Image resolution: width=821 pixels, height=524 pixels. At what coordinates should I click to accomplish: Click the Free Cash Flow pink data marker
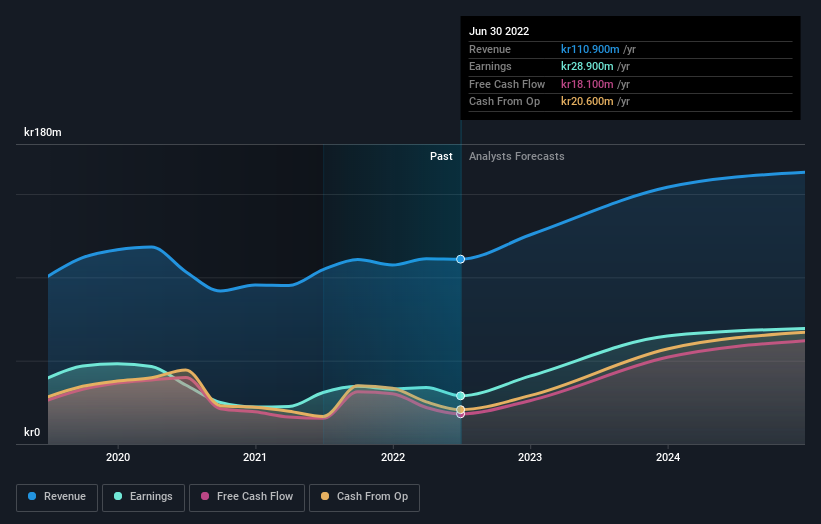click(460, 415)
